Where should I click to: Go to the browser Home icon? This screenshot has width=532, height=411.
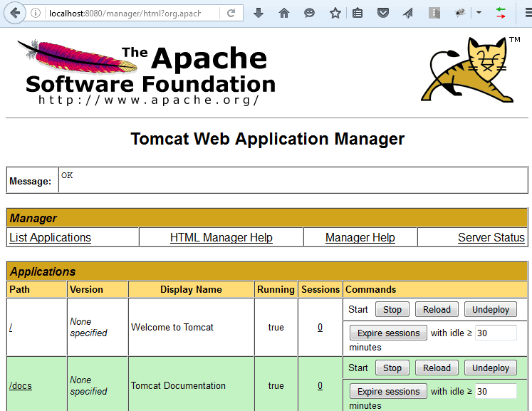[284, 14]
